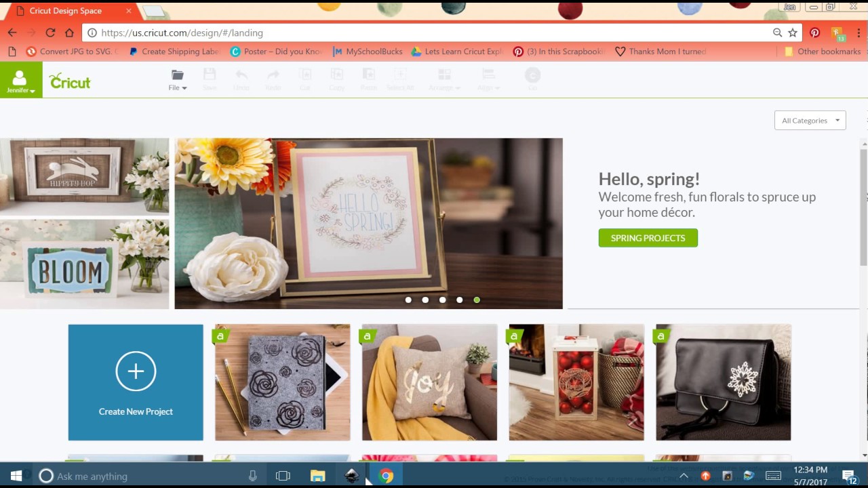Viewport: 868px width, 488px height.
Task: Open the File menu folder icon
Action: pyautogui.click(x=177, y=75)
